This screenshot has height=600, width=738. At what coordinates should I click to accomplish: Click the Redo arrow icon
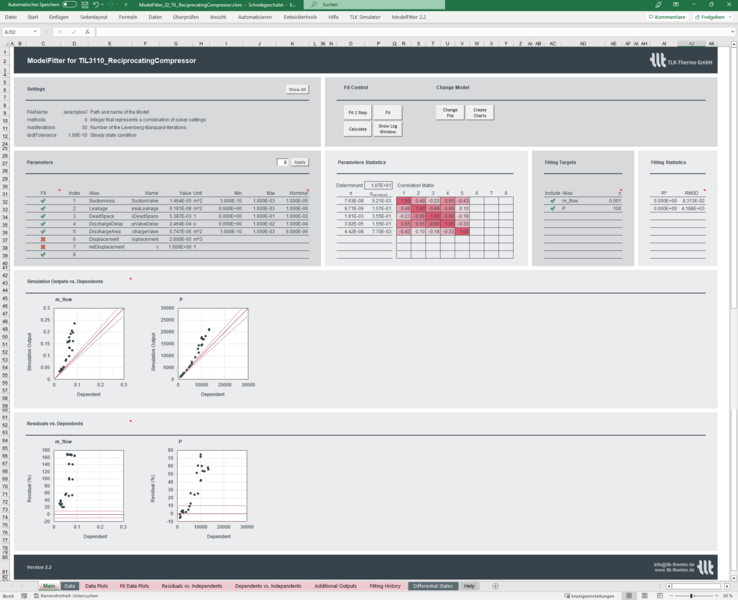[112, 4]
